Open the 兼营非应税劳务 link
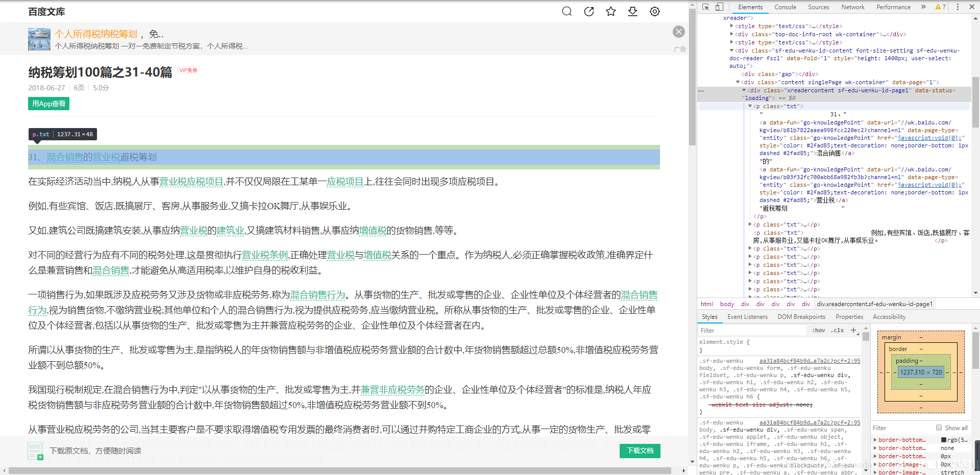 (x=393, y=390)
